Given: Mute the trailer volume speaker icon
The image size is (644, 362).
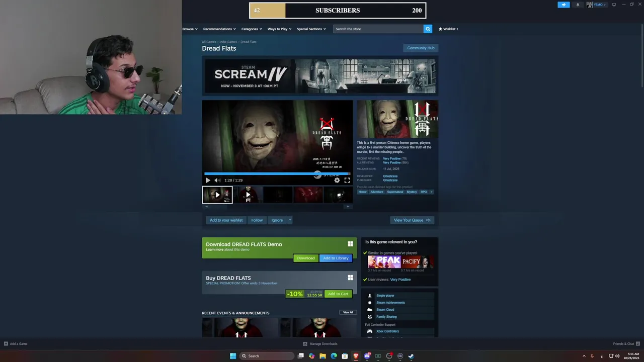Looking at the screenshot, I should coord(217,180).
